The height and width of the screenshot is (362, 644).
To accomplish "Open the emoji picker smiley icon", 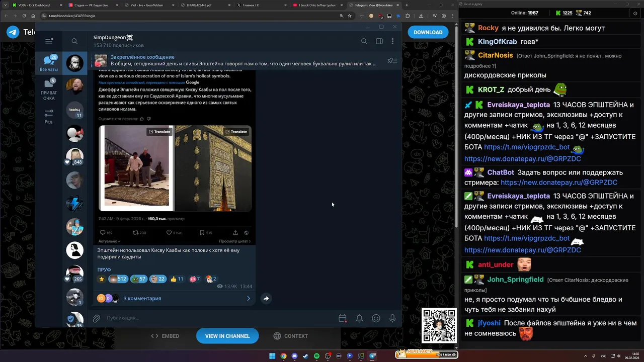I will (x=376, y=318).
